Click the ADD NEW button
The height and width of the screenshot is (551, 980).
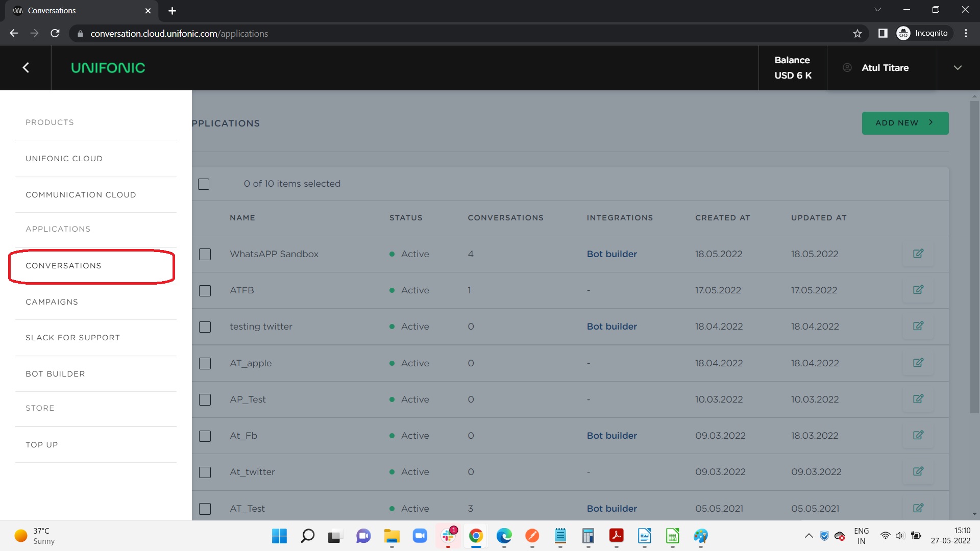[x=904, y=123]
